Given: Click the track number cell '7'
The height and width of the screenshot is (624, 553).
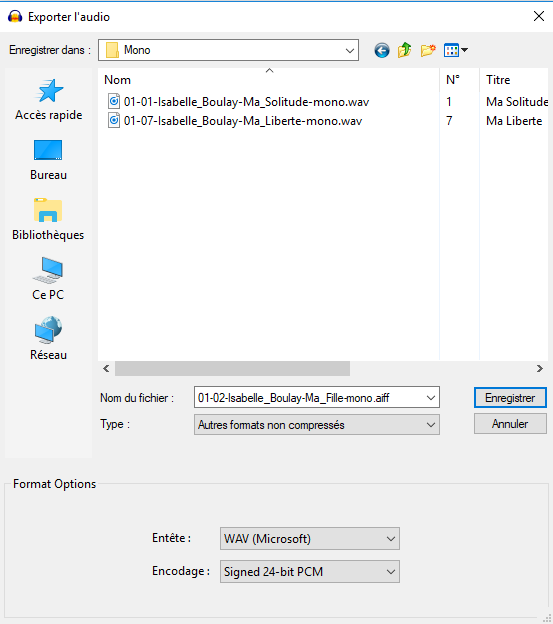Looking at the screenshot, I should click(449, 121).
